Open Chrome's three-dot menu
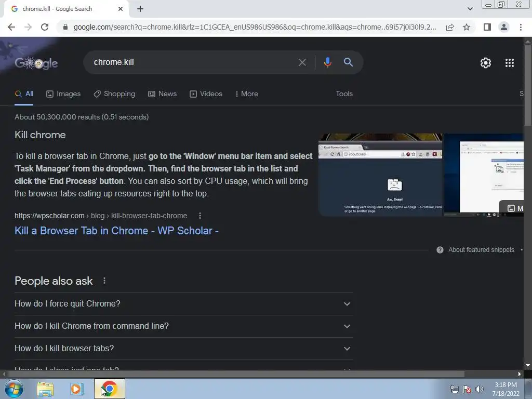 [521, 27]
